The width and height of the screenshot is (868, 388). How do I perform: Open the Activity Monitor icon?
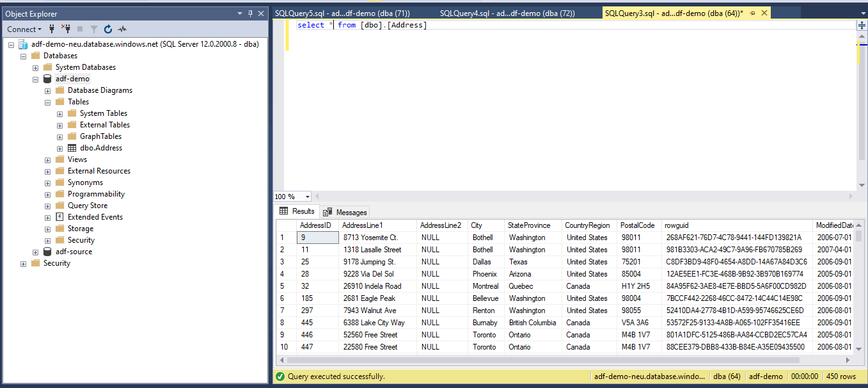point(122,29)
